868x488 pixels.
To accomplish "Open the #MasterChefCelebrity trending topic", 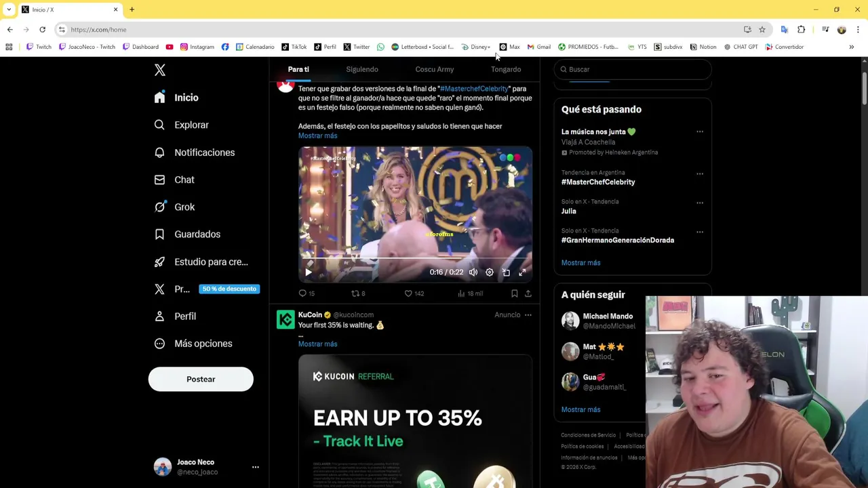I will tap(598, 182).
